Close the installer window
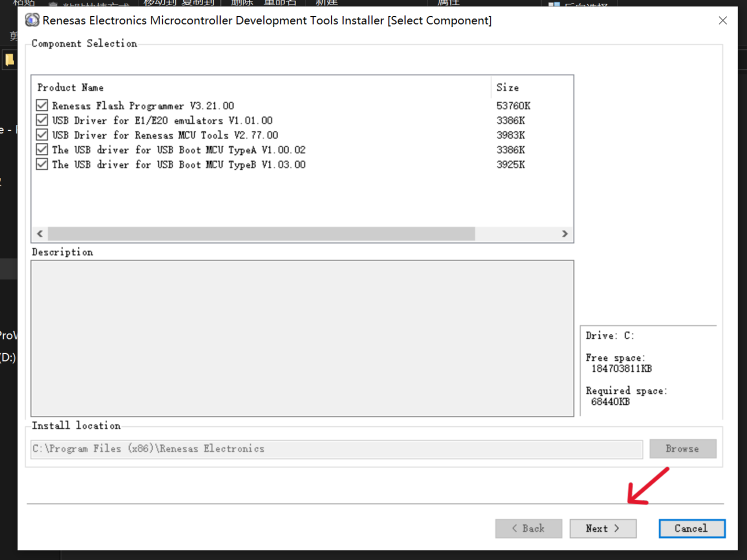This screenshot has height=560, width=747. (x=723, y=20)
